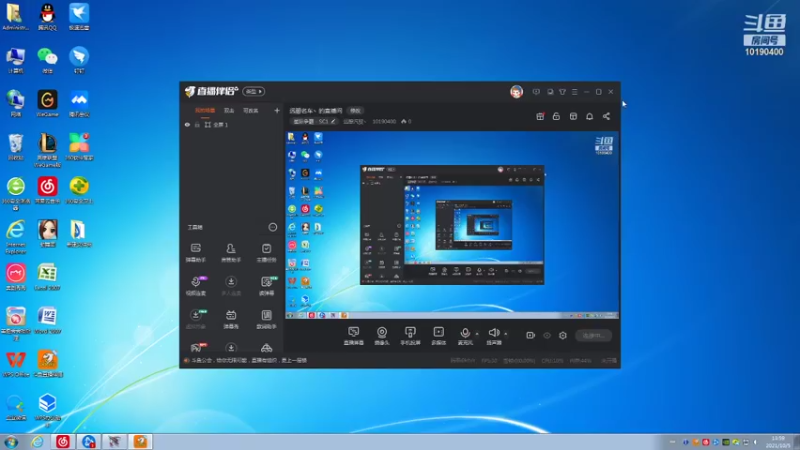Viewport: 800px width, 450px height.
Task: Toggle the lock on the fullscreen scene source
Action: pos(197,124)
